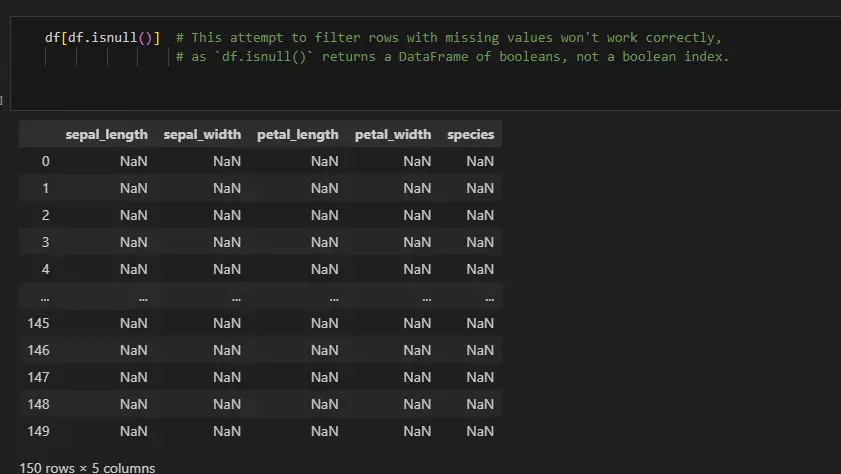
Task: Click row index 149 at table bottom
Action: 39,431
